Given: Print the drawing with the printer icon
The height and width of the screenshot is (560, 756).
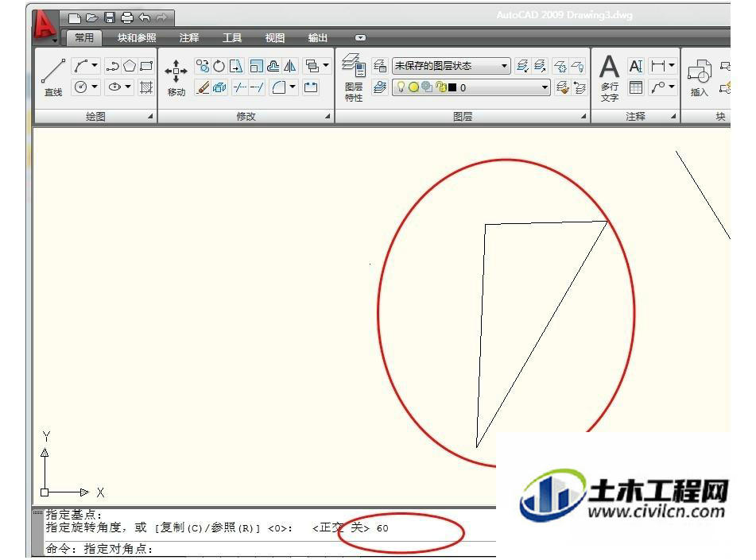Looking at the screenshot, I should [127, 18].
